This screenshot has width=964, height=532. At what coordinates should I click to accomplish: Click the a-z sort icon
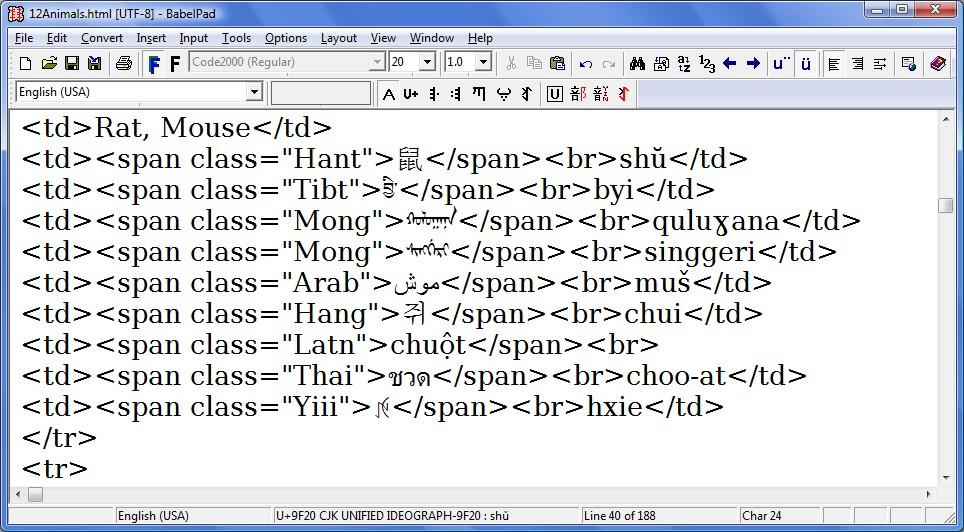(684, 63)
